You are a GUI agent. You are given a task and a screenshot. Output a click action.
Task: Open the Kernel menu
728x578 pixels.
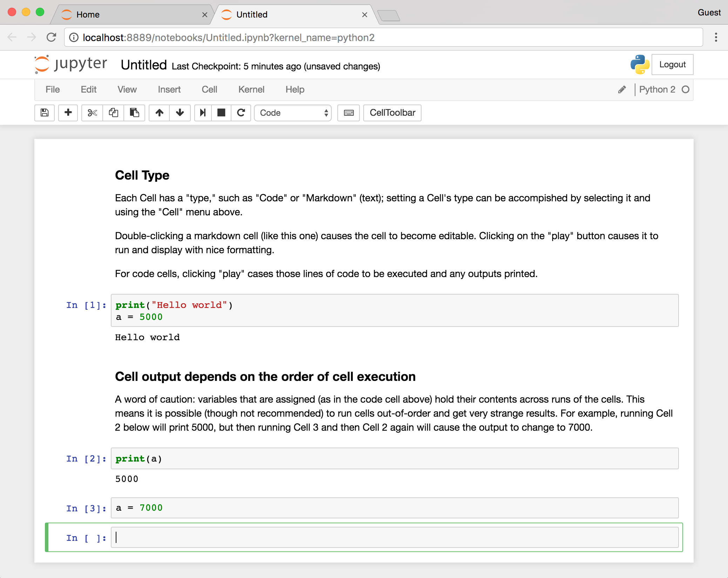coord(251,89)
